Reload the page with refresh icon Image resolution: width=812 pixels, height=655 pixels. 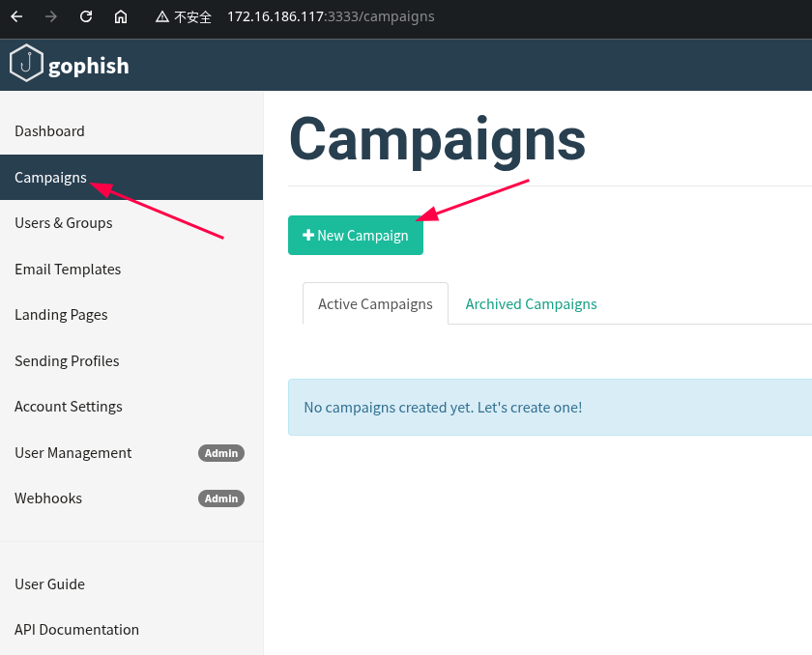click(x=86, y=16)
